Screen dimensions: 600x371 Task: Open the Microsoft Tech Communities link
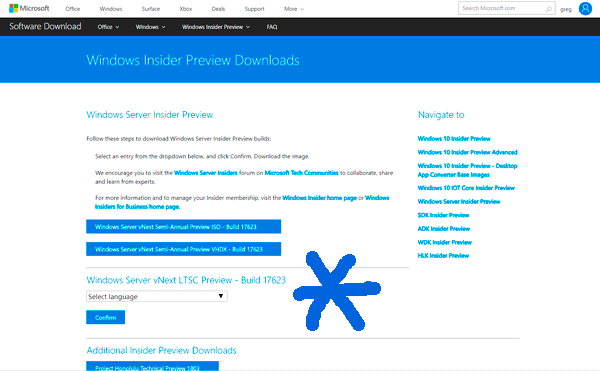pos(302,173)
